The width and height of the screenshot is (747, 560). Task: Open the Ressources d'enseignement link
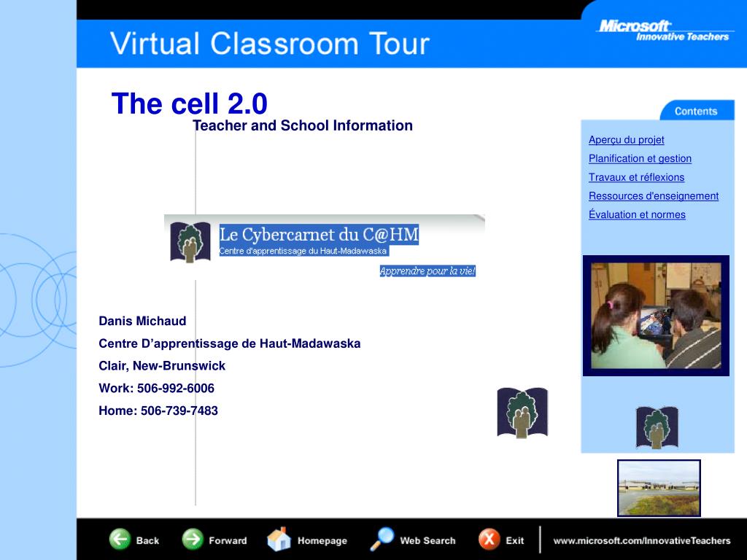(653, 195)
